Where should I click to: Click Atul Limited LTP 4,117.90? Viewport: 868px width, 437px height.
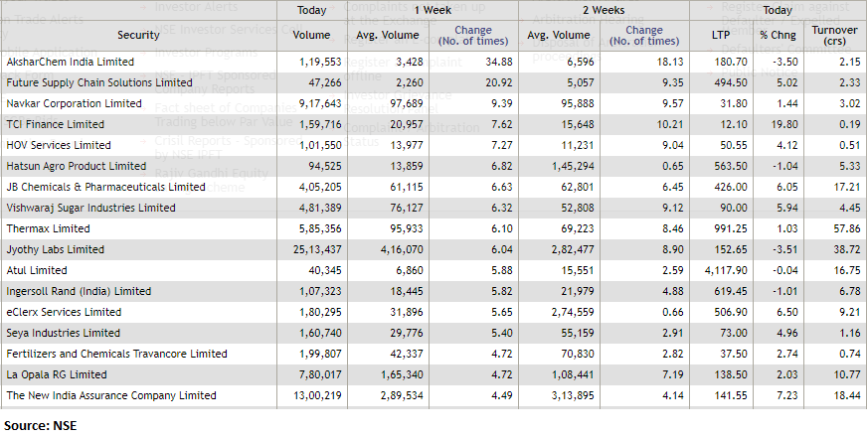(726, 270)
